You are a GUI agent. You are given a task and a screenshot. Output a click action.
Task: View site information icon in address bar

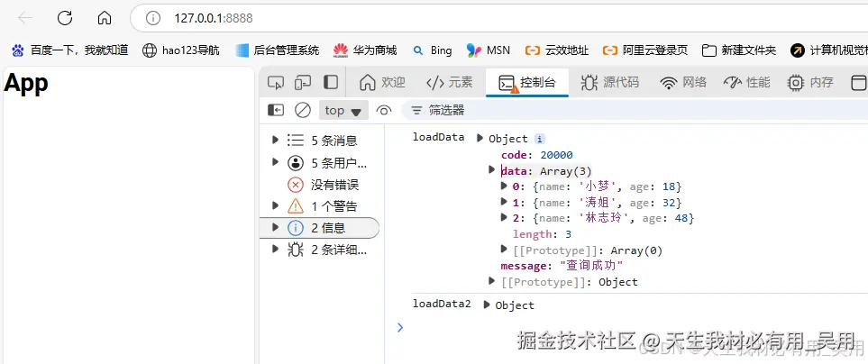[153, 18]
